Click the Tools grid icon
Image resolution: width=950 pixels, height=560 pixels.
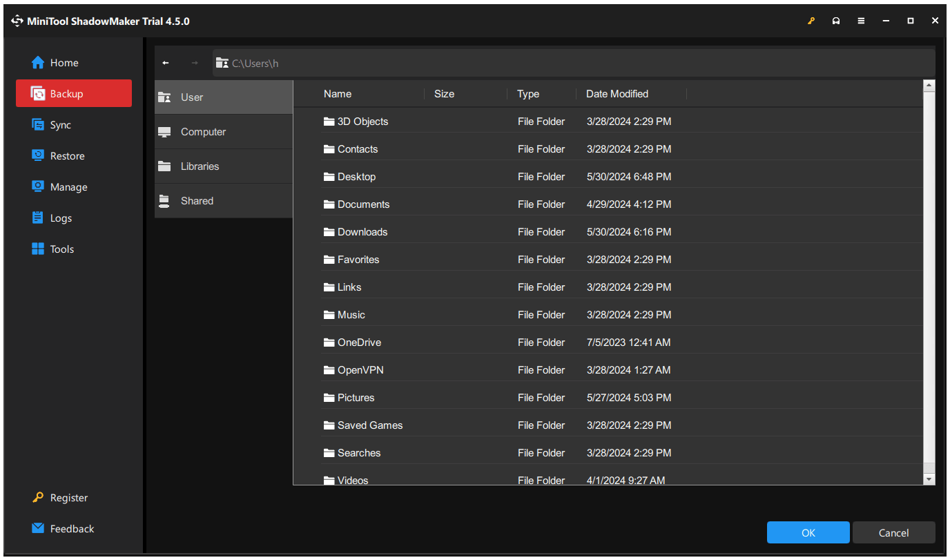[x=38, y=249]
